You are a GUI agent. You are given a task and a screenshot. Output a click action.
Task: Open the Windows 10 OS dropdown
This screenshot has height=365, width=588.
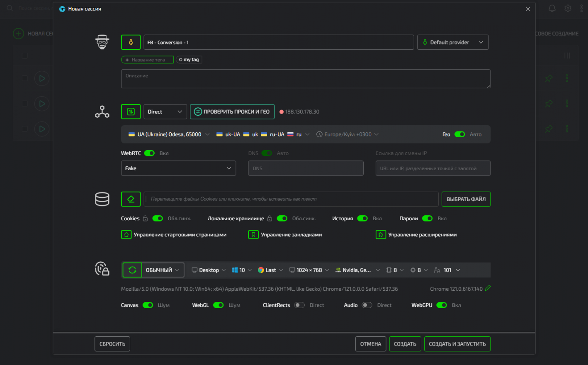[242, 270]
